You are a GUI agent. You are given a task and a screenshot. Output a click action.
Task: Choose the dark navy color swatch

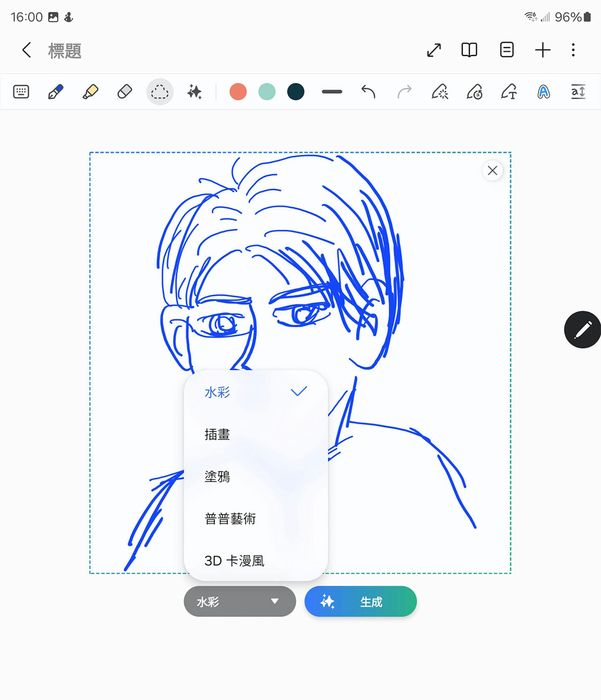coord(296,92)
